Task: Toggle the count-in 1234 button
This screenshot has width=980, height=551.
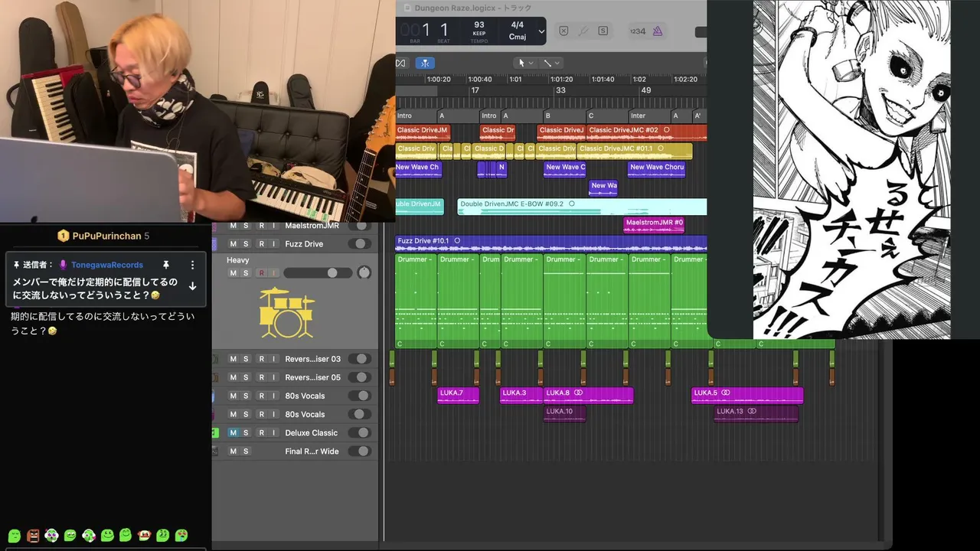Action: 637,31
